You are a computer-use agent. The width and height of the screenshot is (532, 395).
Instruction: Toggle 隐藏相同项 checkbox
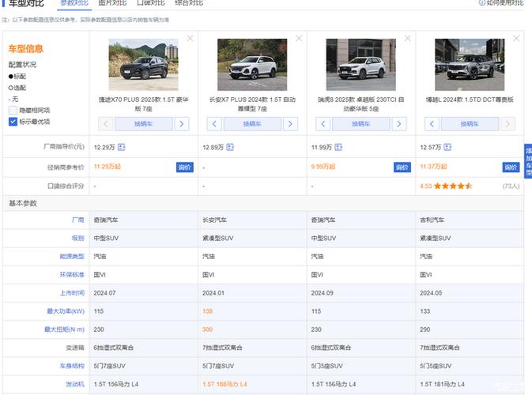coord(13,110)
